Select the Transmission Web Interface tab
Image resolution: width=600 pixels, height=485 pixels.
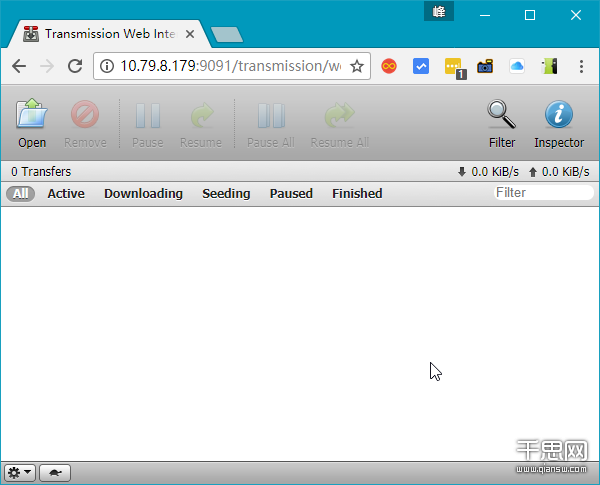coord(109,34)
